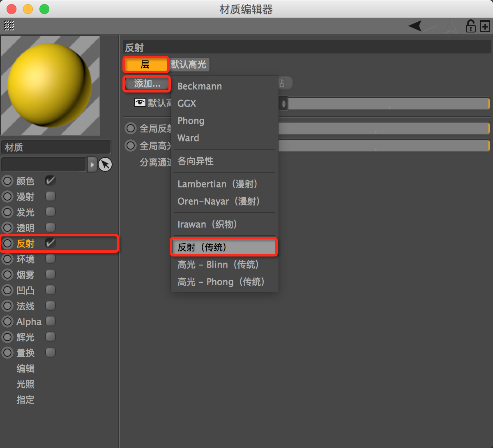Click the up arrow navigation icon
The image size is (493, 448).
451,26
